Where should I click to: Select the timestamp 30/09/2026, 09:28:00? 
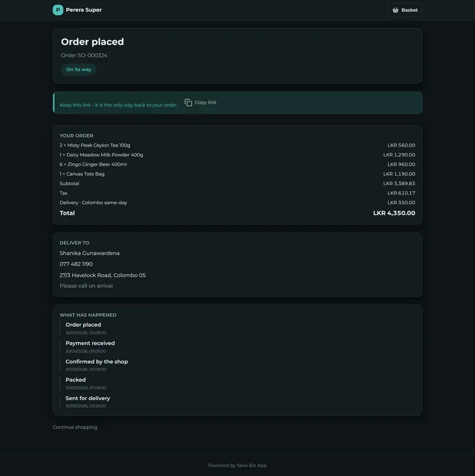point(86,406)
